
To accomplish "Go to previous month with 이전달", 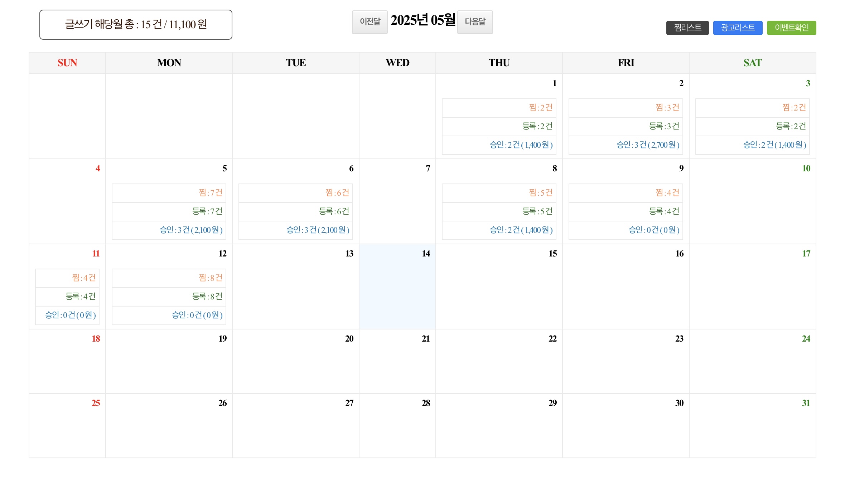I will (x=370, y=22).
